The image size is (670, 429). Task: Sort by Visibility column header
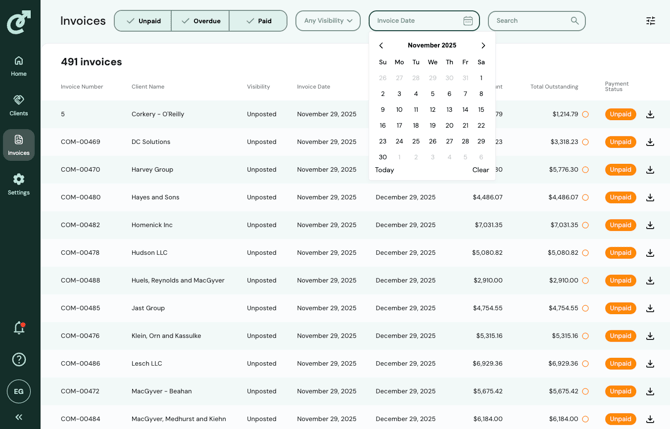point(259,87)
